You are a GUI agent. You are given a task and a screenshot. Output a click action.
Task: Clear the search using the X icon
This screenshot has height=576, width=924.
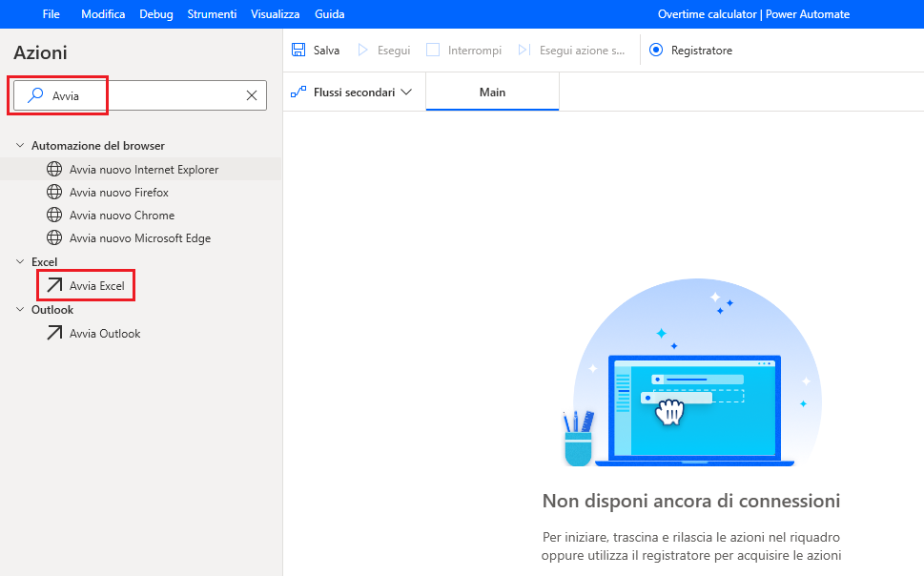(251, 95)
